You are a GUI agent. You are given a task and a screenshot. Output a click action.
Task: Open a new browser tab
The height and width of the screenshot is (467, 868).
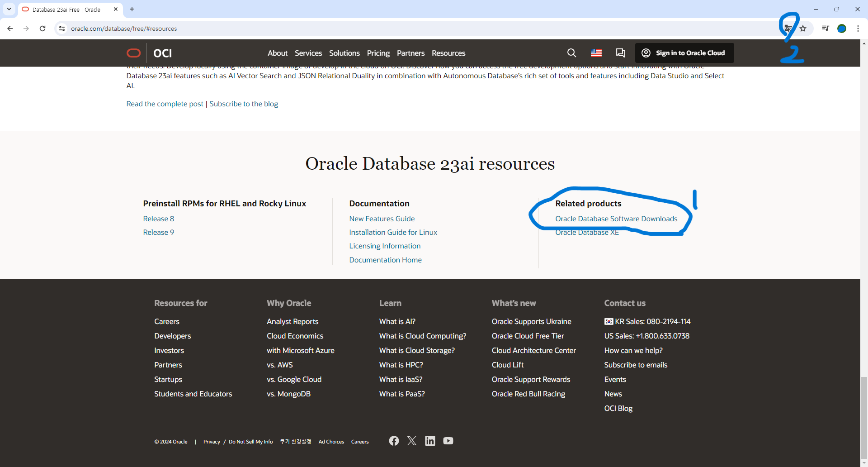(132, 9)
